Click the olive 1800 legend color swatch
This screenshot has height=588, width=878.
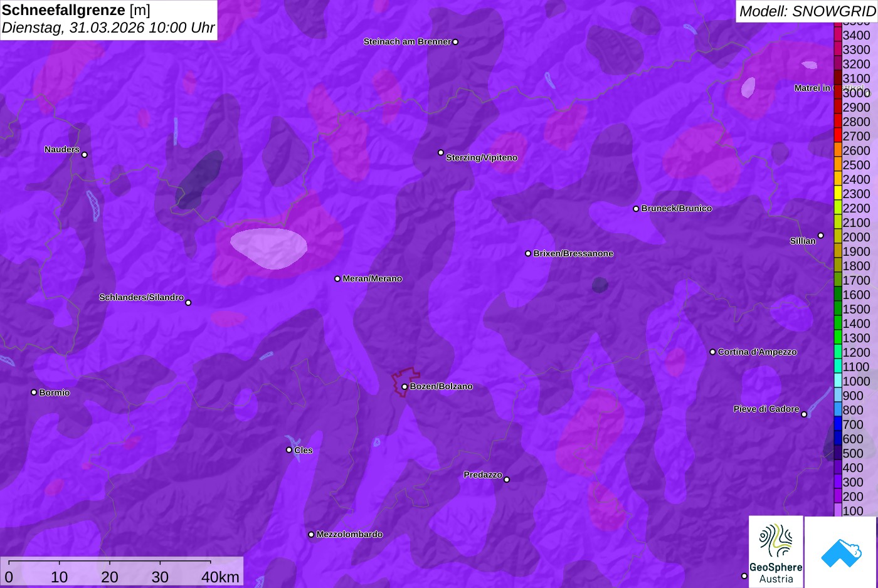837,265
